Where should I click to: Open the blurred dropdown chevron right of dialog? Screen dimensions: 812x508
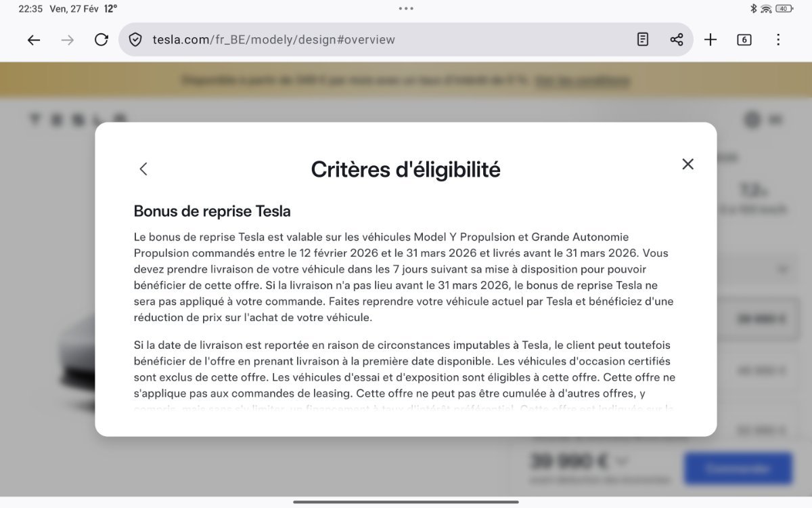coord(783,270)
